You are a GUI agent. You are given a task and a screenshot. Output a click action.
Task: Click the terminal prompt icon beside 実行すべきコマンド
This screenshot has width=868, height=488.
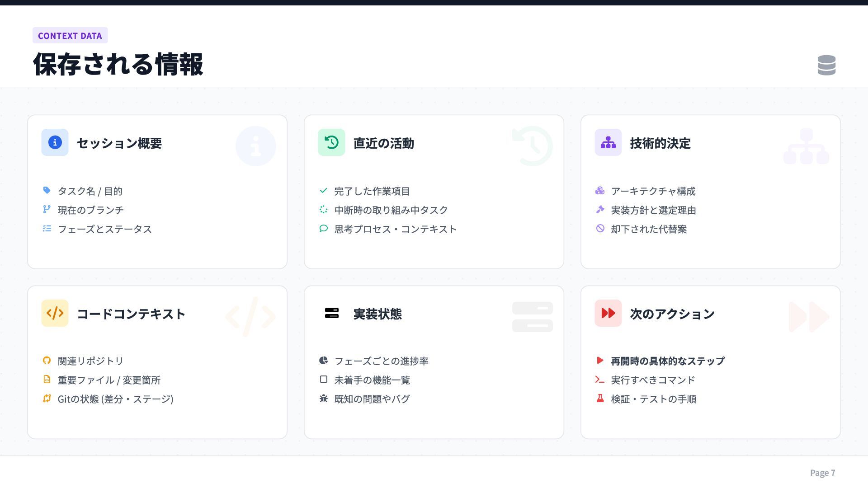pos(600,380)
